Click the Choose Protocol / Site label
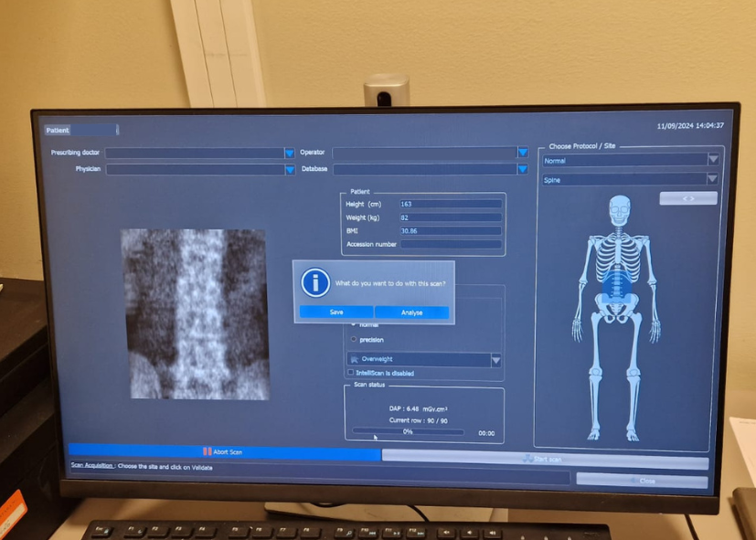Screen dimensions: 756x540 [x=582, y=146]
